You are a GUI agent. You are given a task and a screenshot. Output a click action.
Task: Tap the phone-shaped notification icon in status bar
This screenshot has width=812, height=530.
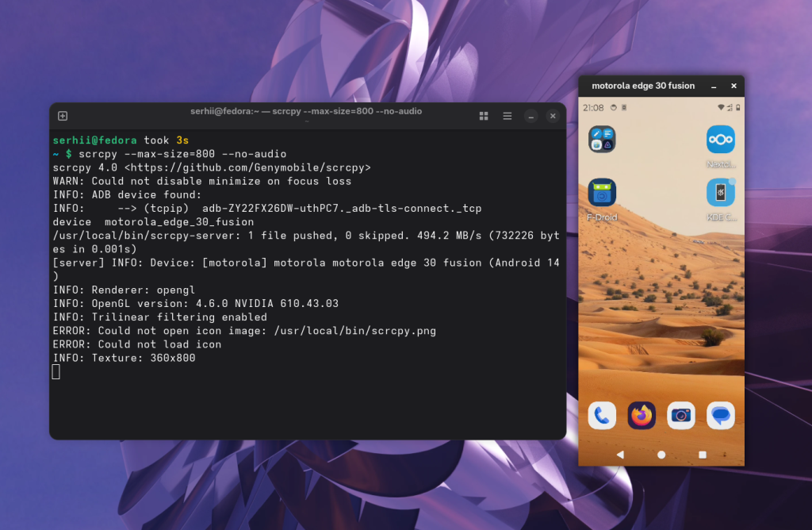[x=624, y=108]
